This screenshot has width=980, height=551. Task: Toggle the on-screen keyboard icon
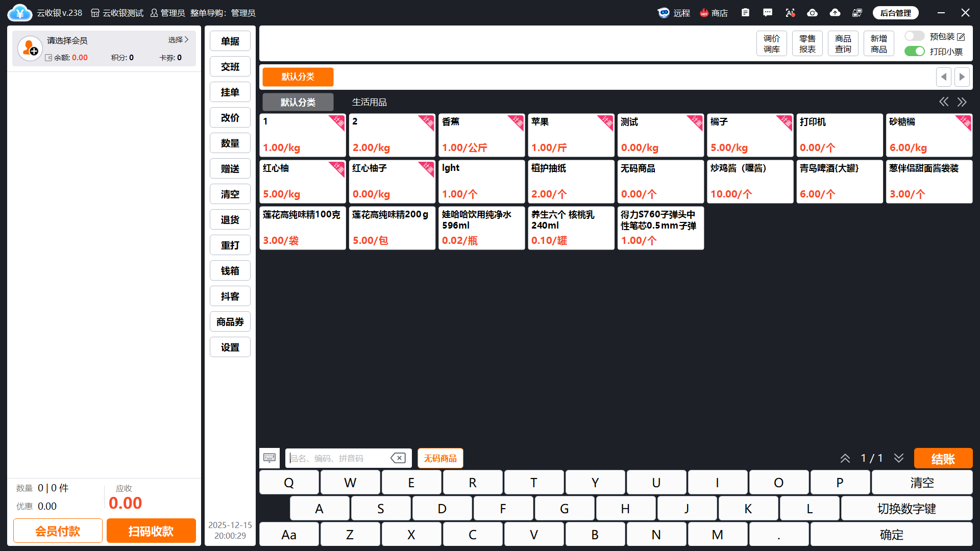coord(269,458)
